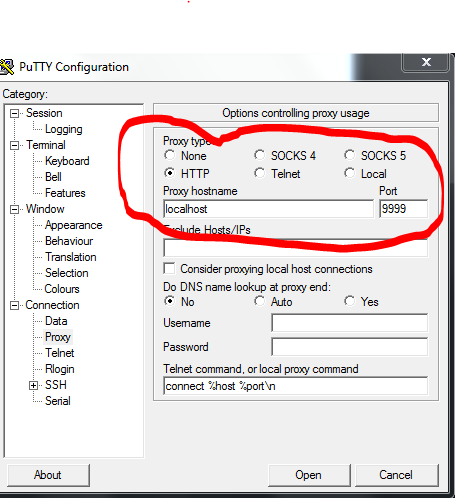The height and width of the screenshot is (498, 455).
Task: Open the Selection category
Action: pos(67,273)
